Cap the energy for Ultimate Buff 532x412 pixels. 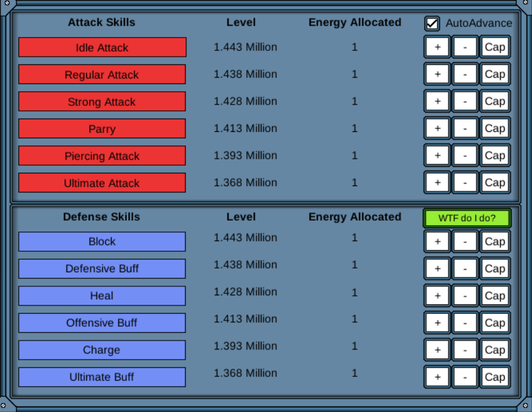click(x=495, y=376)
